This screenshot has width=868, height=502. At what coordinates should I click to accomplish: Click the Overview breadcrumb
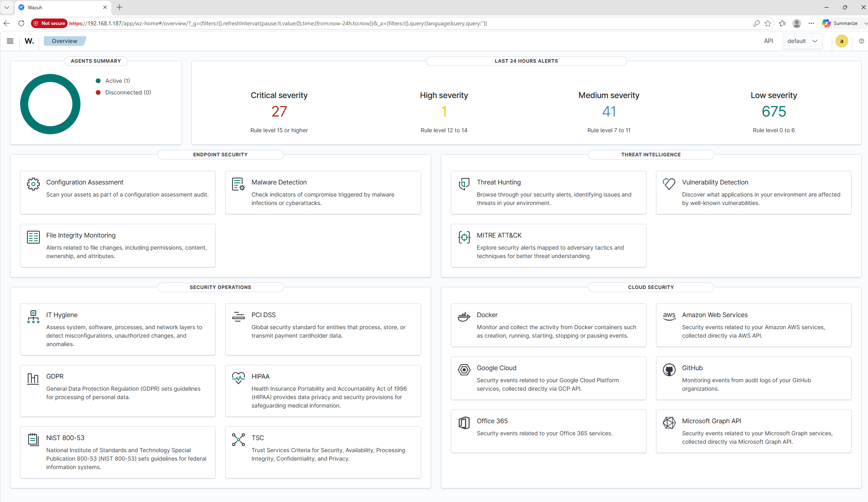tap(64, 41)
